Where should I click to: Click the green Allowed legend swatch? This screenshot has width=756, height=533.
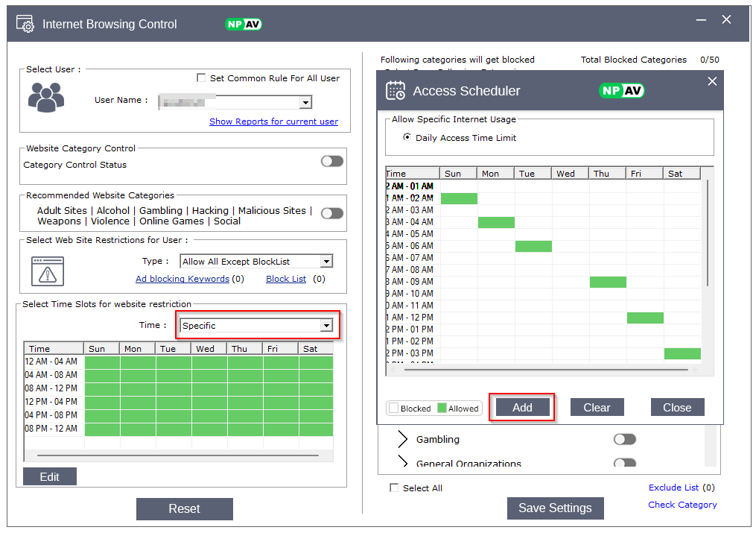(442, 408)
